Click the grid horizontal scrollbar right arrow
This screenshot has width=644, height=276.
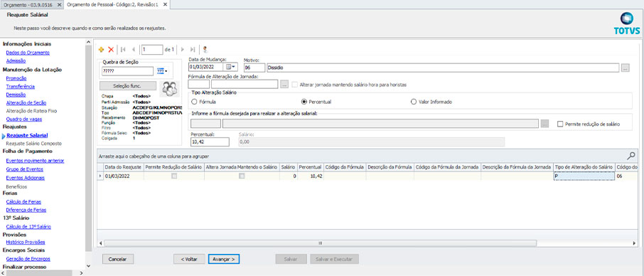tap(634, 243)
